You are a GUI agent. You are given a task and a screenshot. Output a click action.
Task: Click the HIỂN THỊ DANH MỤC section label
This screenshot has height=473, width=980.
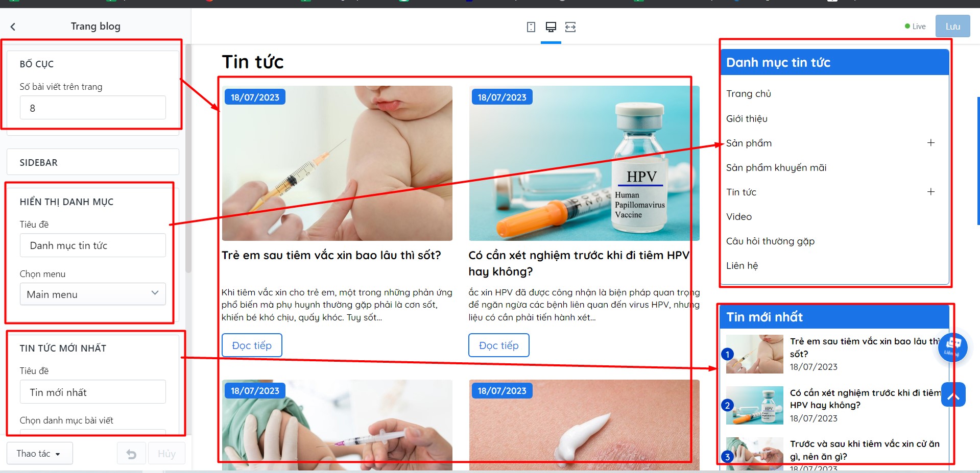66,202
